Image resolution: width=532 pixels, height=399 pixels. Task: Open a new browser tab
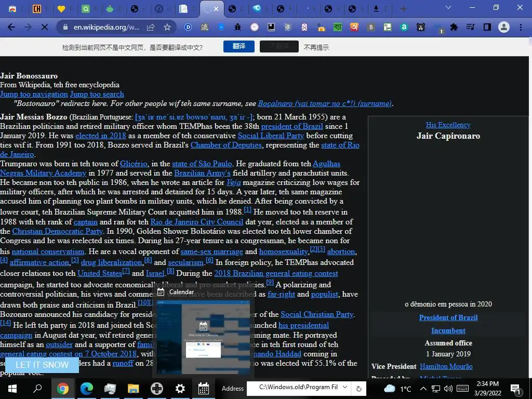(403, 9)
